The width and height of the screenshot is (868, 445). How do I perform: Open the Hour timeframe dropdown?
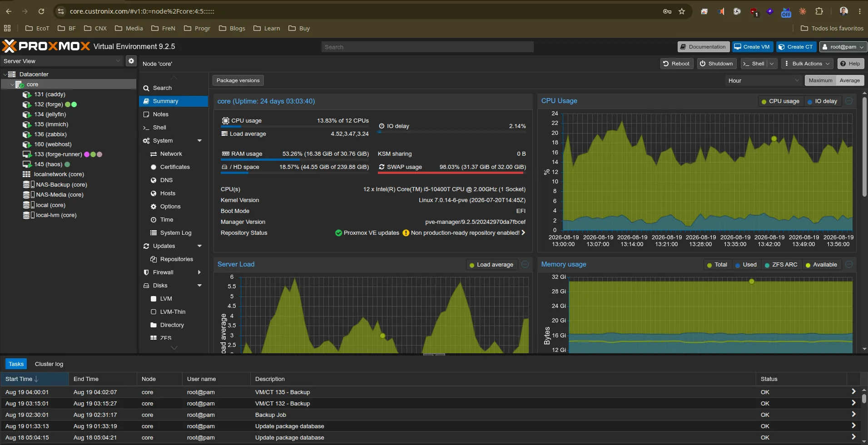pos(764,80)
